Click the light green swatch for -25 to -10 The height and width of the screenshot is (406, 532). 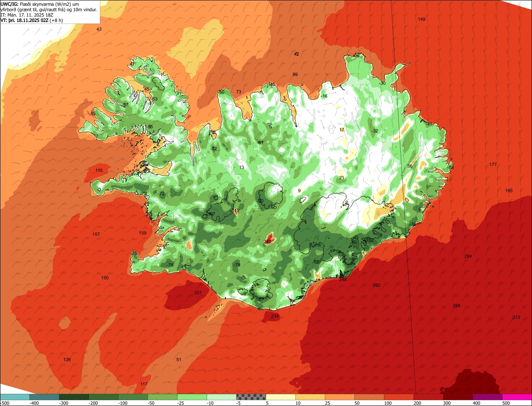coord(192,397)
